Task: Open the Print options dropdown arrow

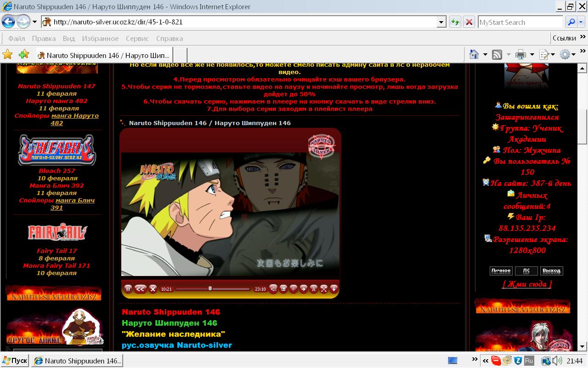Action: (x=531, y=55)
